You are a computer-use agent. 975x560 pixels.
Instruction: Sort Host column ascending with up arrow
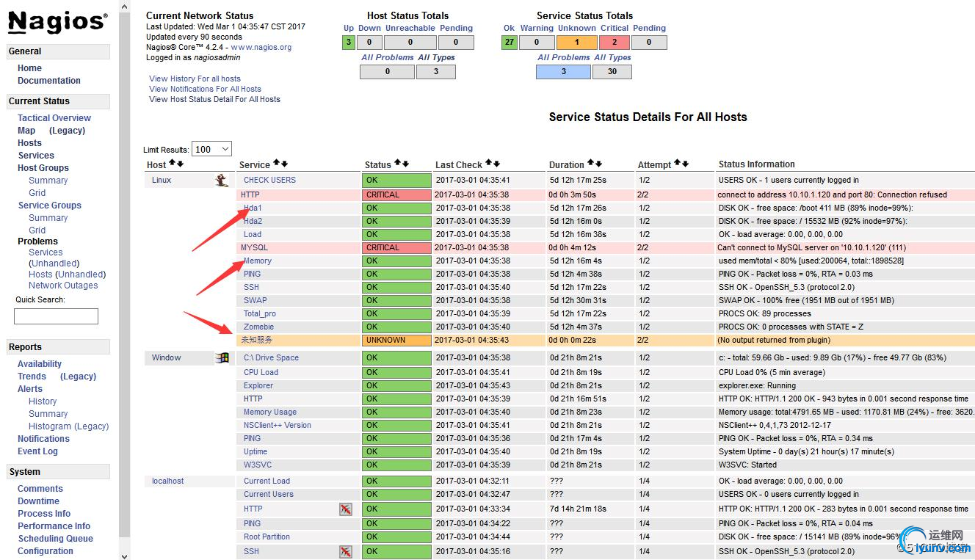click(173, 163)
